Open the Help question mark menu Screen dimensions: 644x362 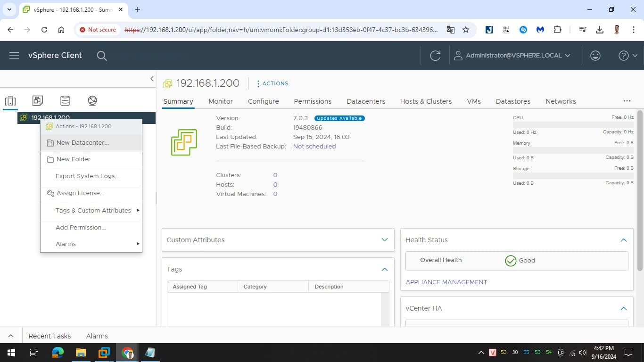[628, 56]
